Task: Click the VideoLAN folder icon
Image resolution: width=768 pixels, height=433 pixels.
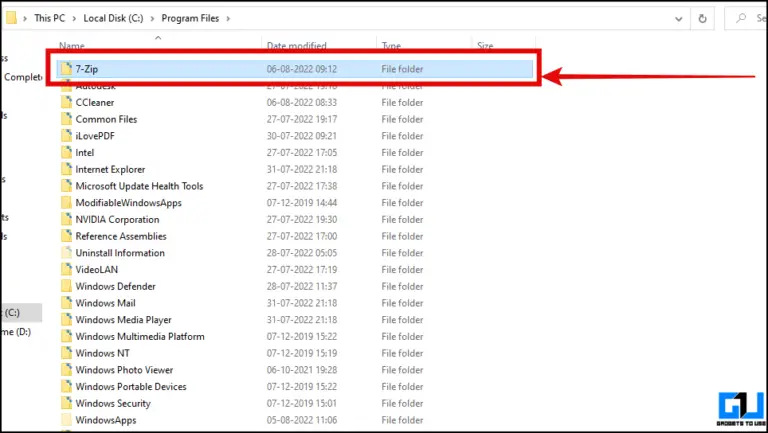Action: [x=66, y=269]
